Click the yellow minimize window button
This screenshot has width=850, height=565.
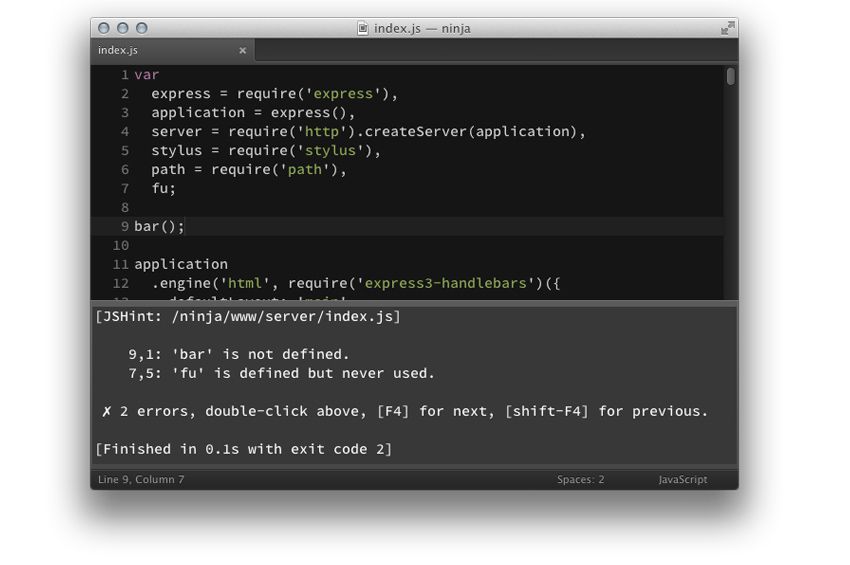[x=123, y=28]
